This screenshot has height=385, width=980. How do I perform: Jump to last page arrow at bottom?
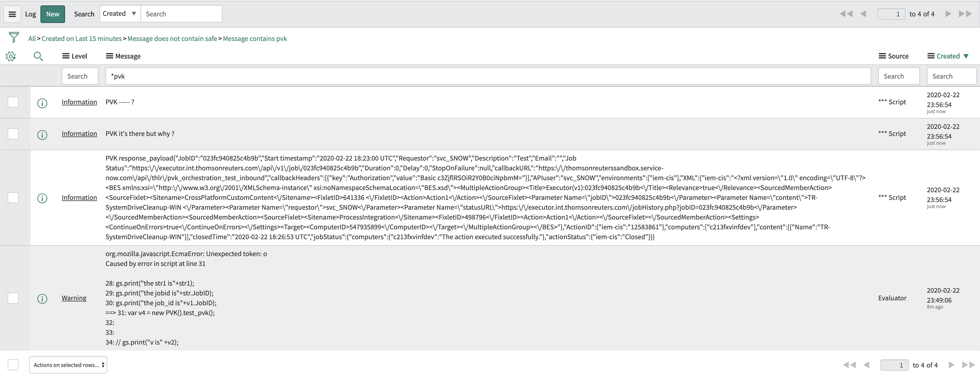(968, 365)
